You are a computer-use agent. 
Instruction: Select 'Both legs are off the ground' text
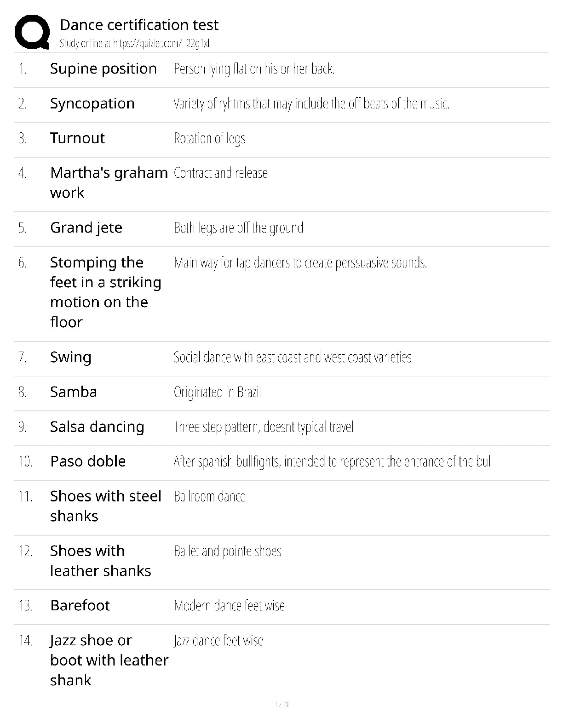(238, 228)
